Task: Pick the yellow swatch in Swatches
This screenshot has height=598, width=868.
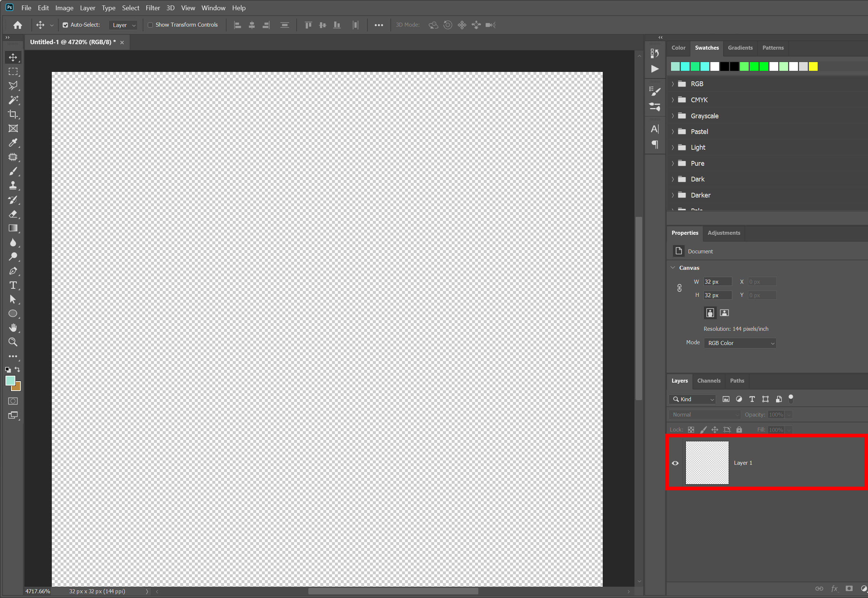Action: pyautogui.click(x=813, y=67)
